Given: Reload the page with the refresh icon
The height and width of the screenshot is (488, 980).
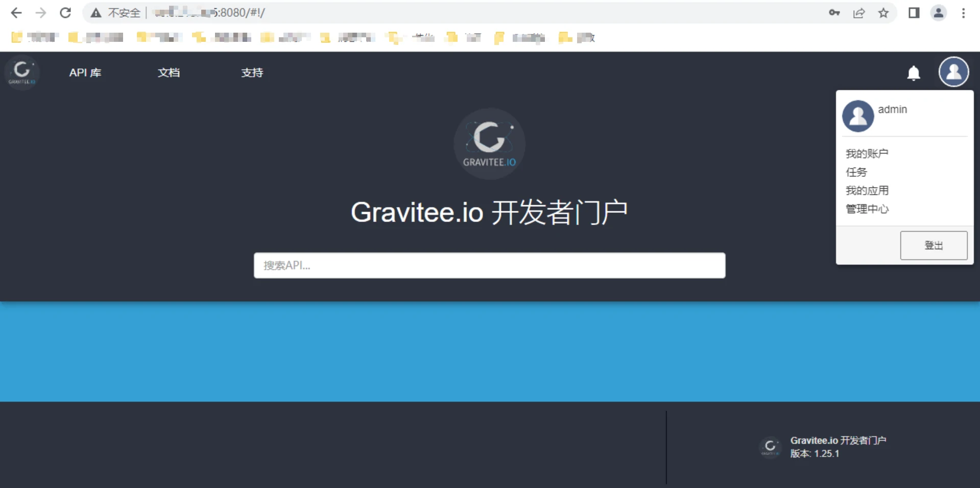Looking at the screenshot, I should pos(65,13).
